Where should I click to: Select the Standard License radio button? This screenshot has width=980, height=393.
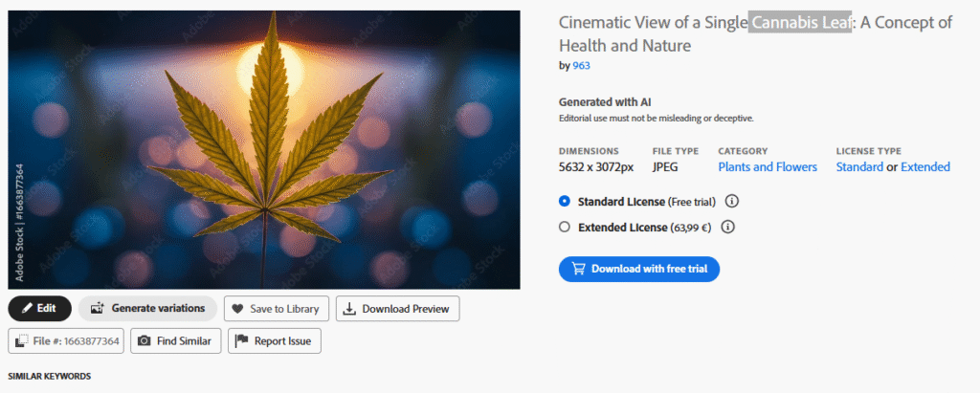tap(565, 202)
